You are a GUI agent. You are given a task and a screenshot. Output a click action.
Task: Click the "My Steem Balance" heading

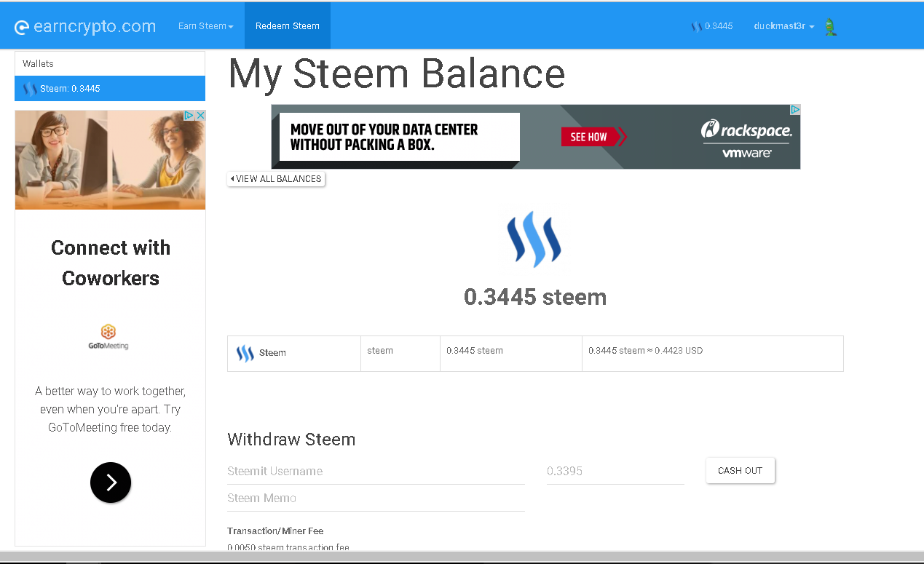point(397,74)
